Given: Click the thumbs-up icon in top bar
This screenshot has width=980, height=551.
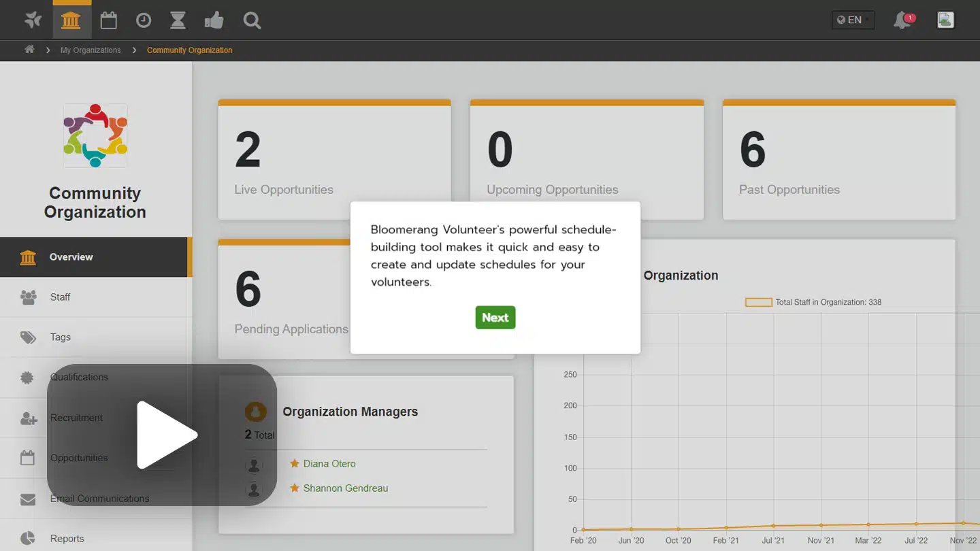Looking at the screenshot, I should tap(214, 20).
